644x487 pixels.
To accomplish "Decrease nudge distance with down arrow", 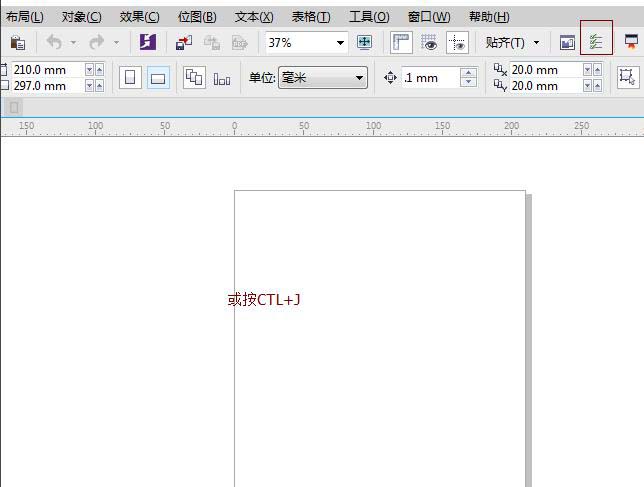I will tap(469, 83).
